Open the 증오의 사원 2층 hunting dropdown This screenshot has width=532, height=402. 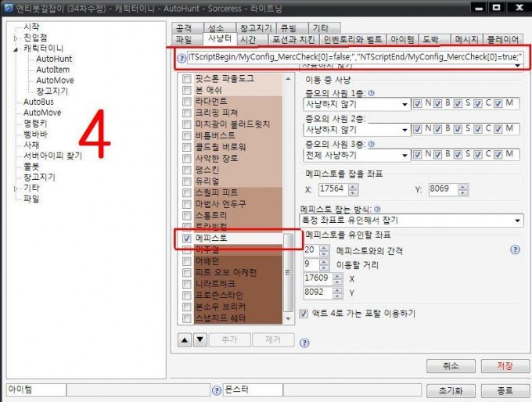pos(357,130)
